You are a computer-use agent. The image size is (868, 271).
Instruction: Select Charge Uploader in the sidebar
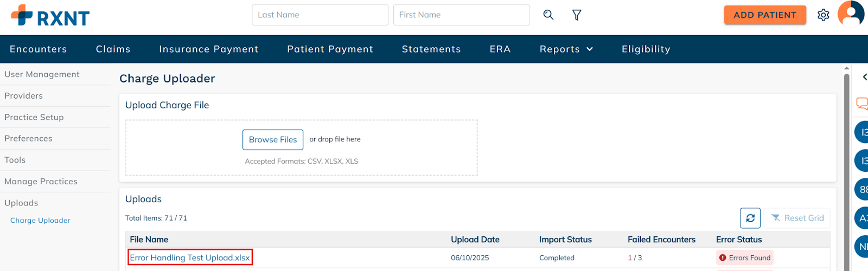pyautogui.click(x=40, y=221)
